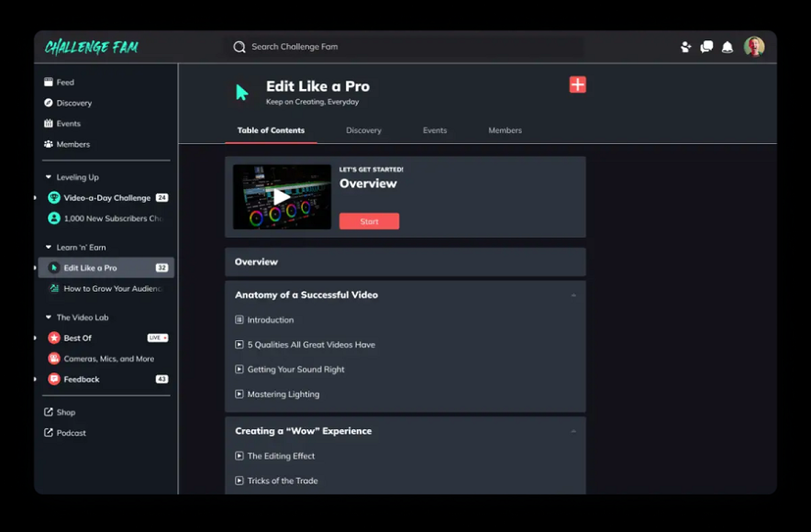
Task: Open the chat messages icon
Action: point(706,47)
